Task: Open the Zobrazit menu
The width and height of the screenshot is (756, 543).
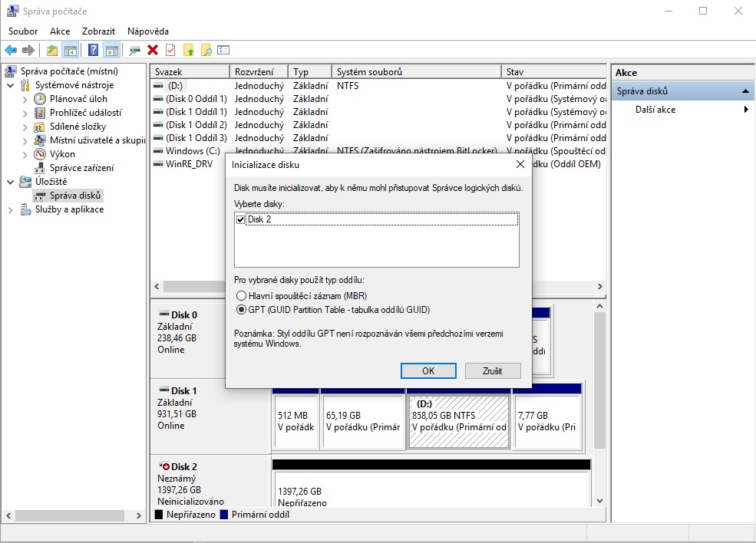Action: tap(98, 31)
